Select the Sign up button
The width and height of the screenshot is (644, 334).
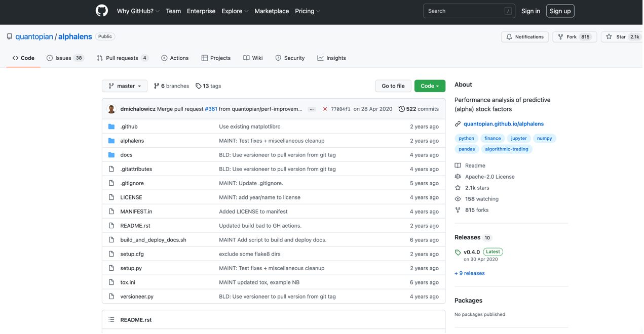pos(560,11)
